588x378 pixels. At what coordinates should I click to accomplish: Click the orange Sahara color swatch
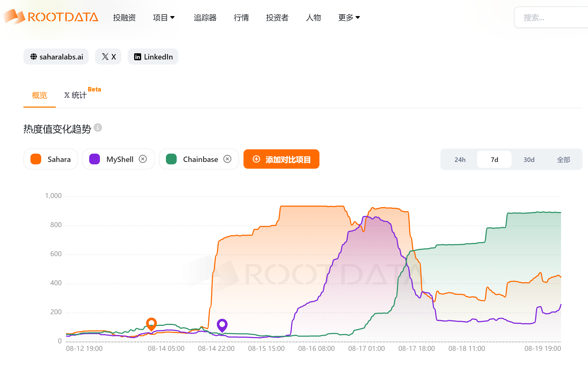coord(36,159)
